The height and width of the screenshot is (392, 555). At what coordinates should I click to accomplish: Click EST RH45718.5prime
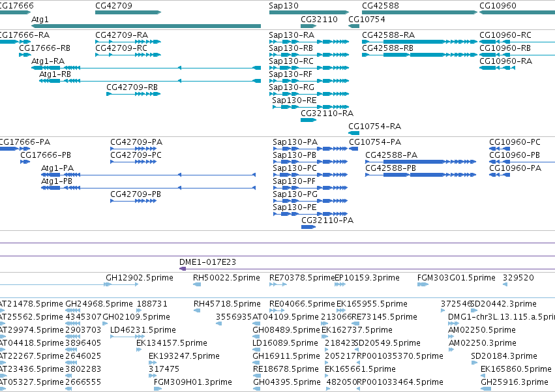click(x=197, y=310)
